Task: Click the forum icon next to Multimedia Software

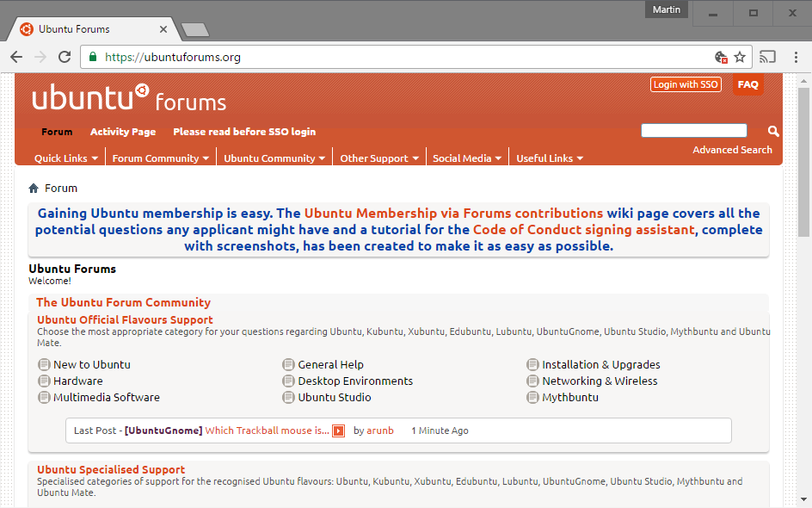Action: point(44,398)
